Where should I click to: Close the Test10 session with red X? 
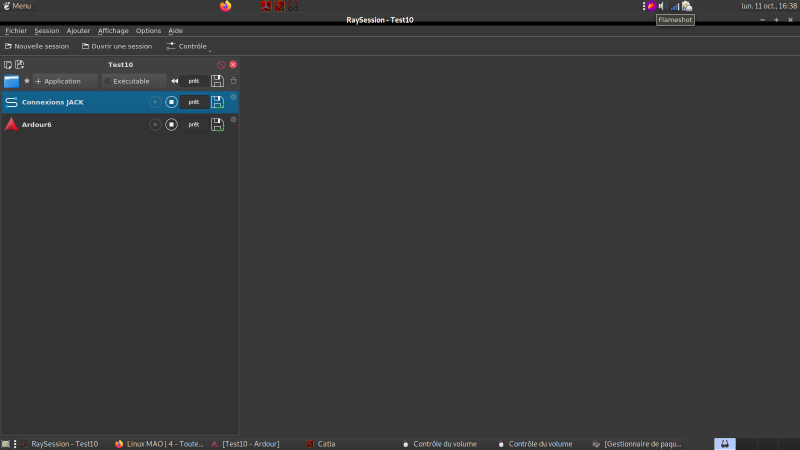click(x=233, y=65)
